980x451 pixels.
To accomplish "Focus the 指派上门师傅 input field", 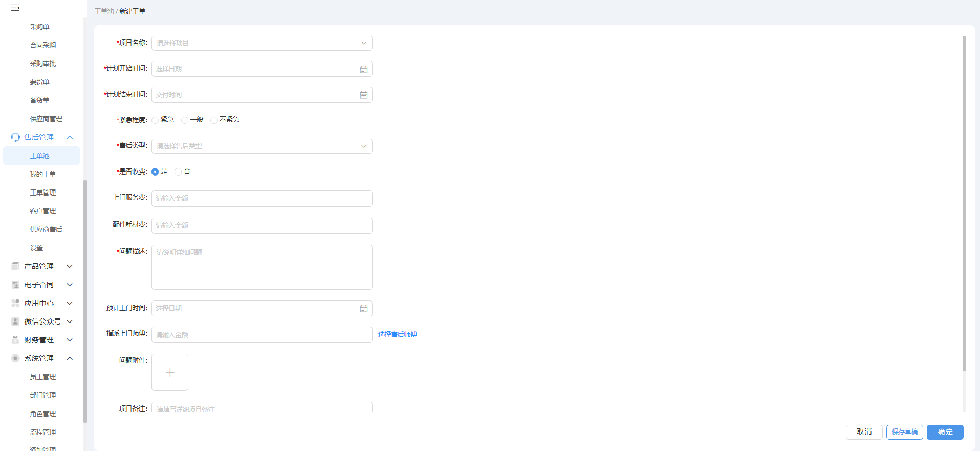I will pyautogui.click(x=262, y=335).
